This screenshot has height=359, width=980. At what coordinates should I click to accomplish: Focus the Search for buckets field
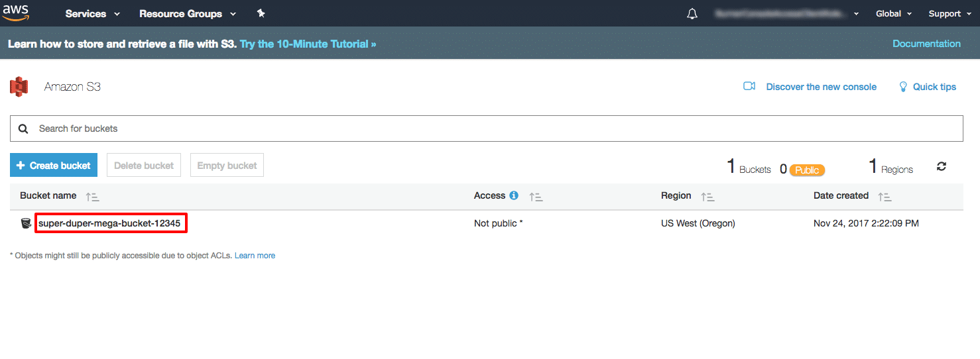pyautogui.click(x=486, y=128)
